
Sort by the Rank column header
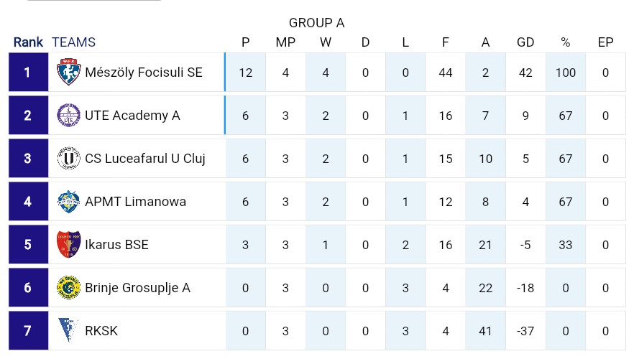28,42
